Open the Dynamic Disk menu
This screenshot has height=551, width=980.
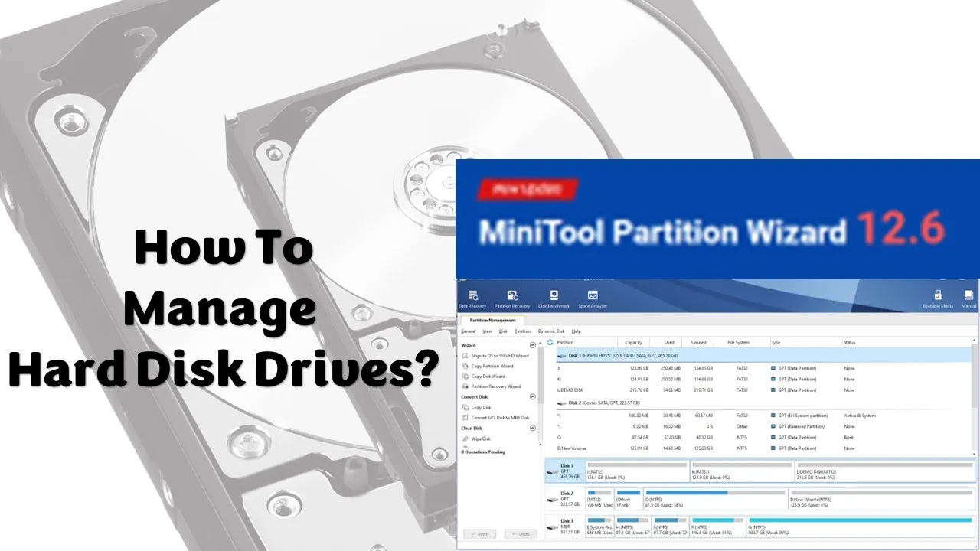pos(551,331)
